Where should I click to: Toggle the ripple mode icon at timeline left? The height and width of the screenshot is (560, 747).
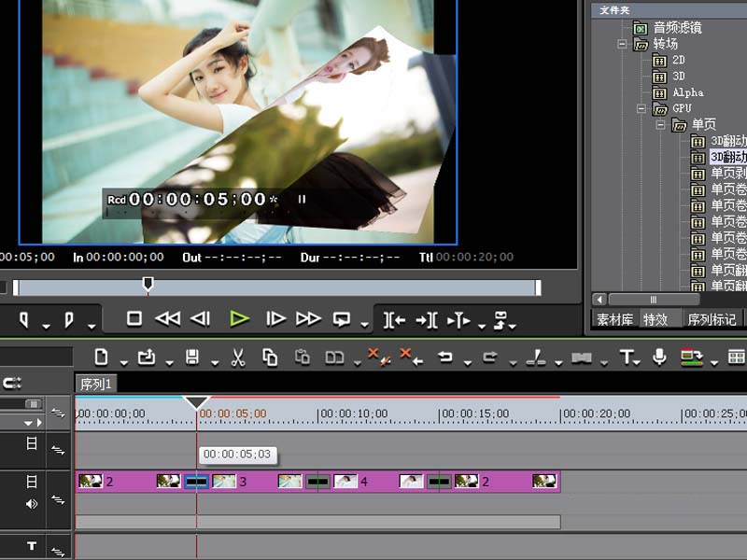[12, 383]
